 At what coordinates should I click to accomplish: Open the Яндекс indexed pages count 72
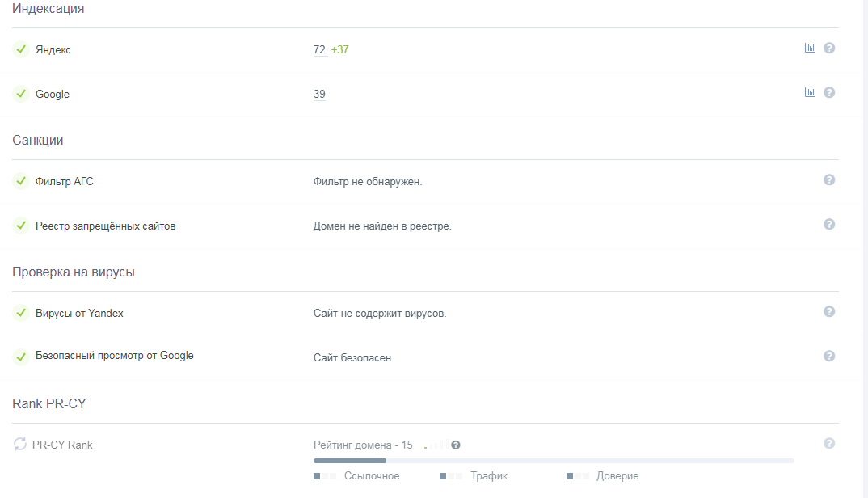tap(319, 50)
